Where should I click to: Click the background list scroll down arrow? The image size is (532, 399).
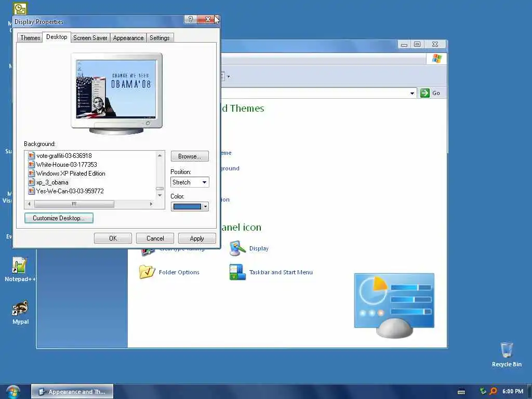[x=159, y=195]
